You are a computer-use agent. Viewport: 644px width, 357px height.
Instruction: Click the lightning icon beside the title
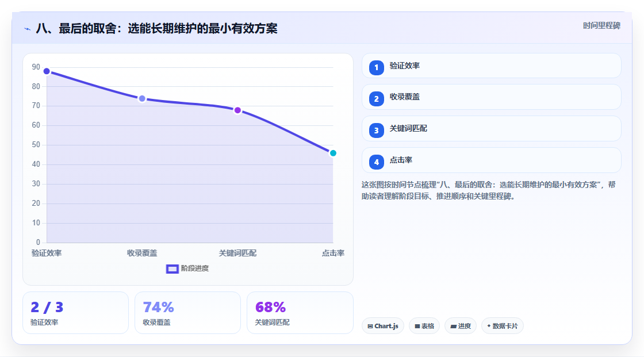(x=28, y=29)
